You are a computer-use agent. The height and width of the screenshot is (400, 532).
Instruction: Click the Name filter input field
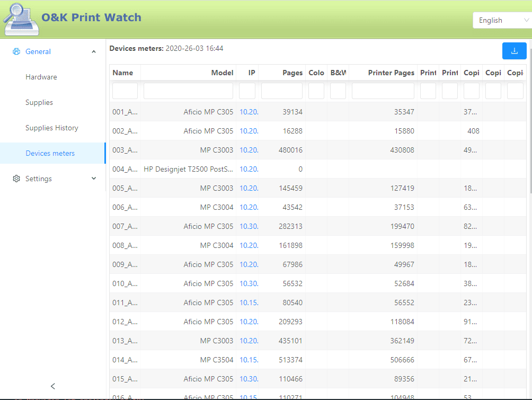(x=125, y=91)
